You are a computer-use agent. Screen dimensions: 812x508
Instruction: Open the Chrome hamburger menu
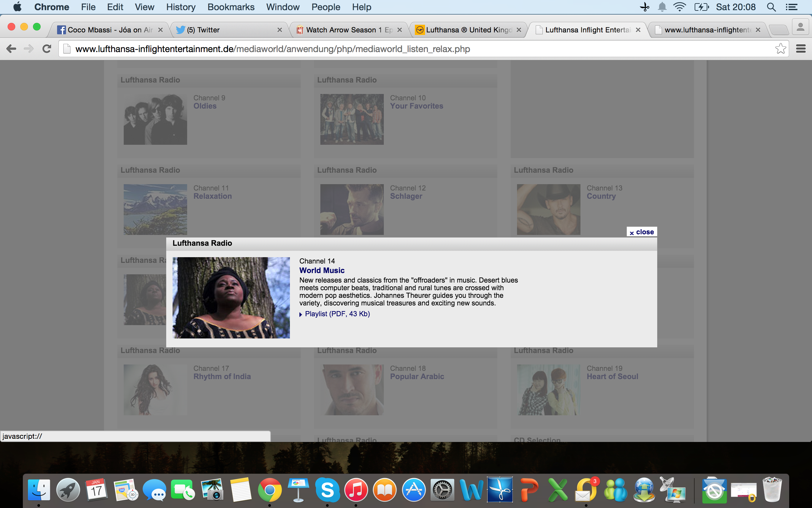click(x=801, y=49)
